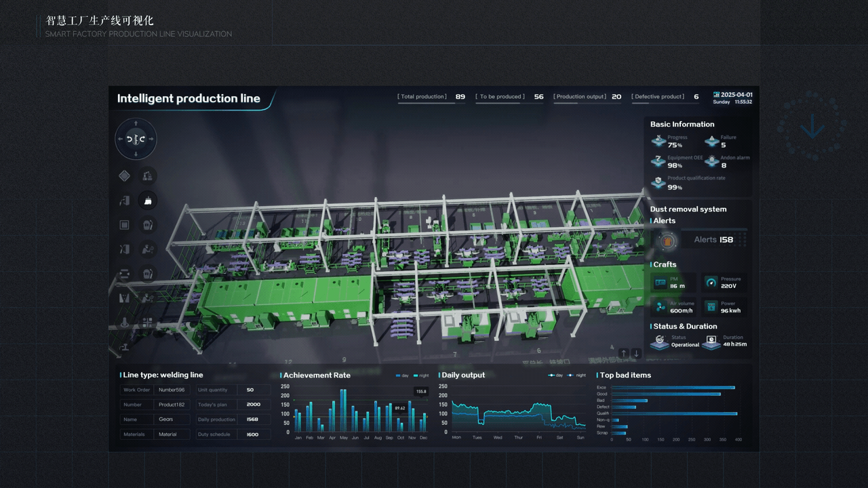Viewport: 868px width, 488px height.
Task: Open the Alerts icon in Dust removal system
Action: point(667,240)
